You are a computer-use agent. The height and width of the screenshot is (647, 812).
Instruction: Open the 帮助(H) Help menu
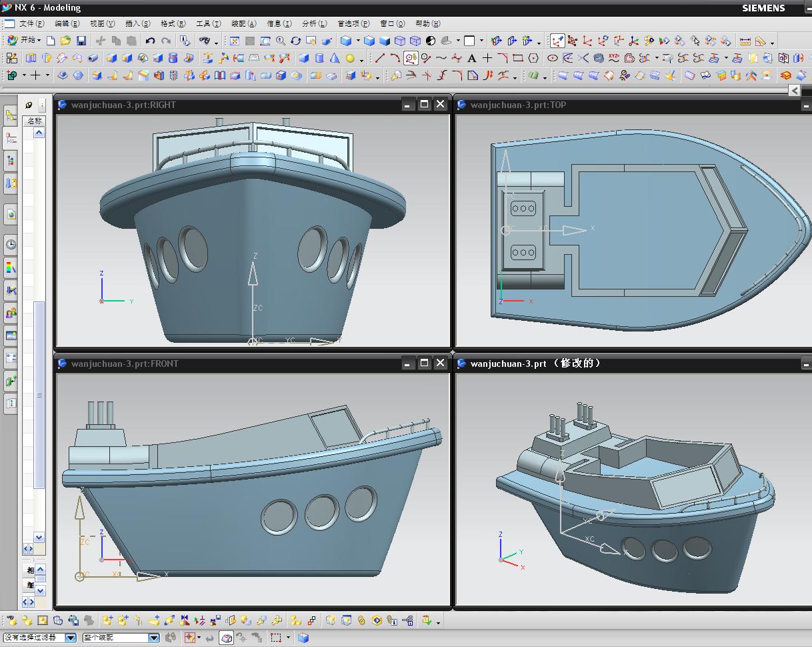tap(427, 23)
